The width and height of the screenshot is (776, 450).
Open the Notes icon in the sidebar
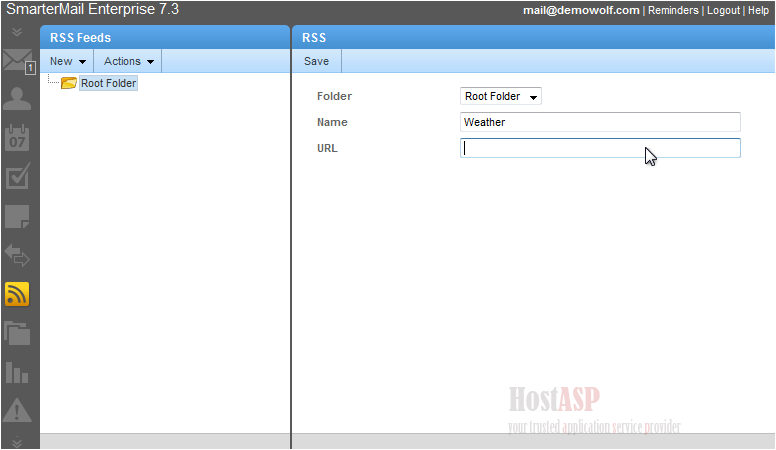pyautogui.click(x=17, y=217)
